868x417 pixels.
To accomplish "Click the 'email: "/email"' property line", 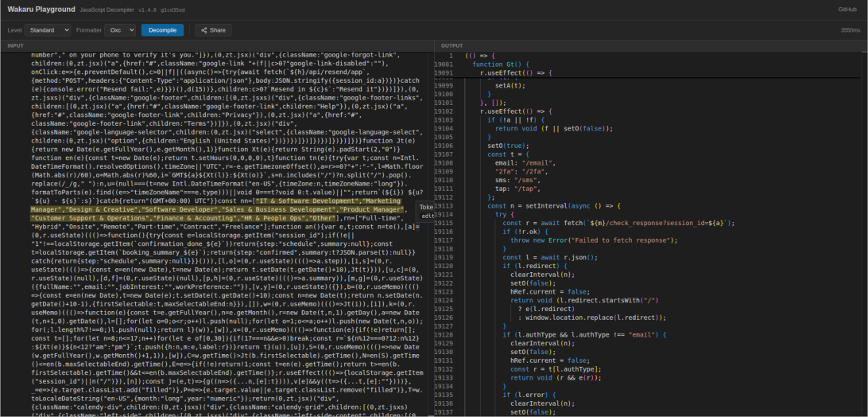I will (x=525, y=163).
